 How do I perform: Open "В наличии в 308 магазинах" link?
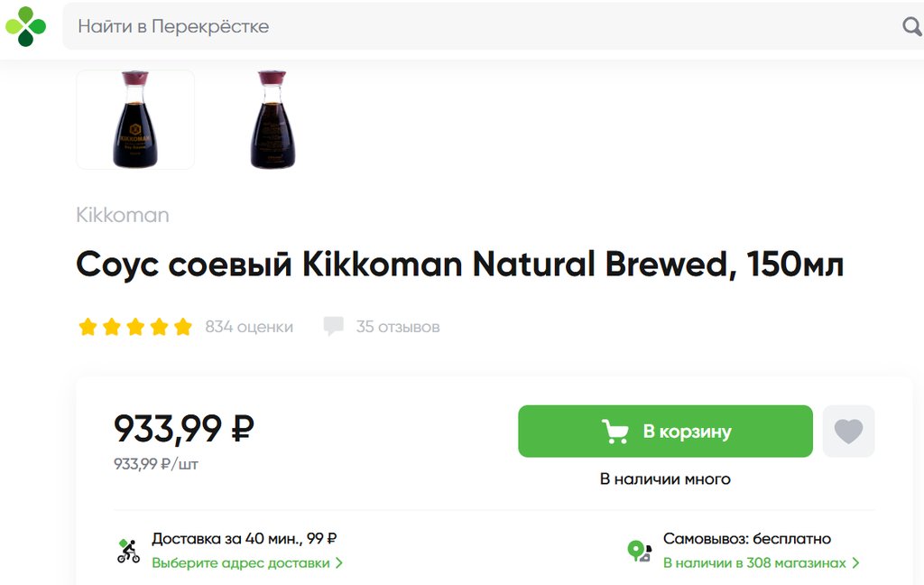[x=754, y=563]
